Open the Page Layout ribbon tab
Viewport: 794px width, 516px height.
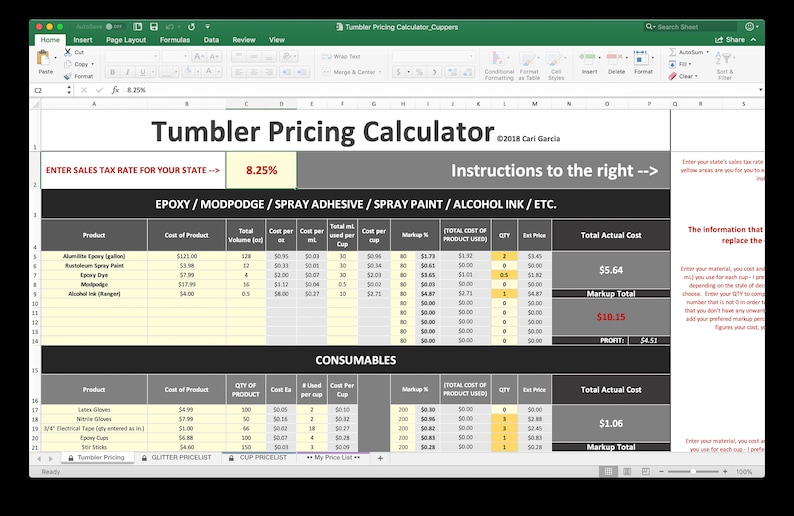click(126, 40)
